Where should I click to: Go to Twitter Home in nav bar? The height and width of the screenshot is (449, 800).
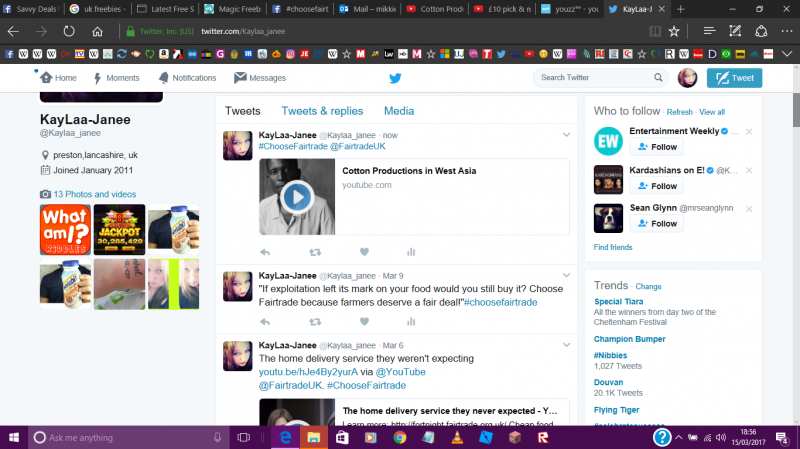[58, 78]
